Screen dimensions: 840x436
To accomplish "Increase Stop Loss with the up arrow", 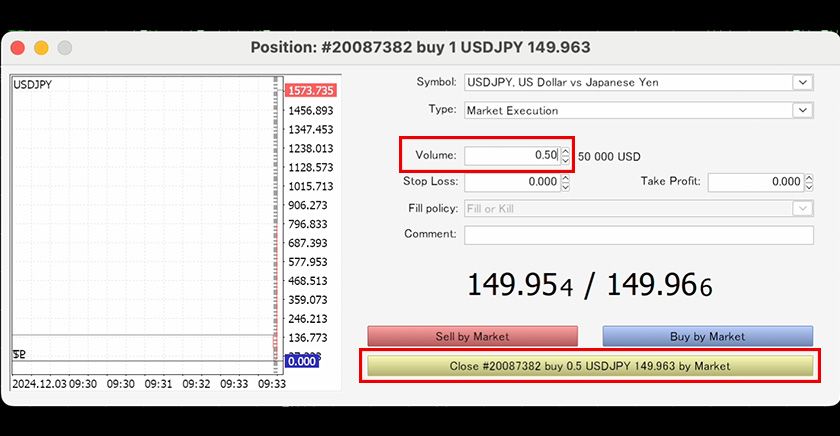I will click(565, 178).
